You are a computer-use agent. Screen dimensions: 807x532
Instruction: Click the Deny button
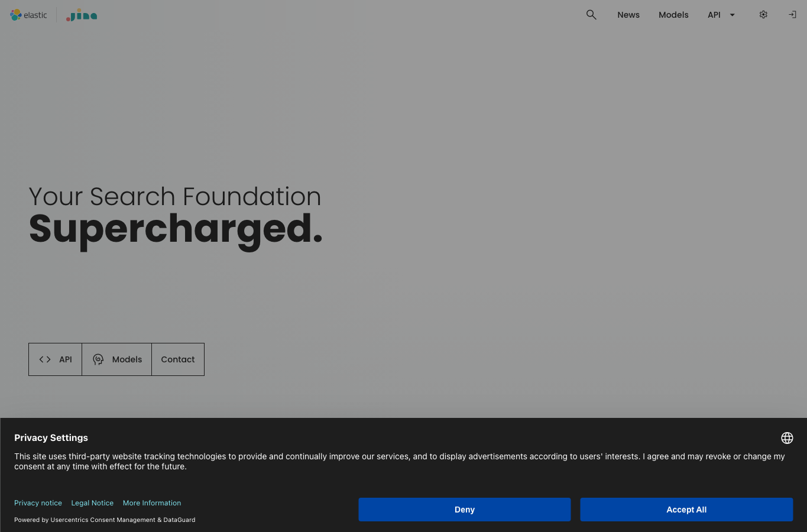[465, 510]
